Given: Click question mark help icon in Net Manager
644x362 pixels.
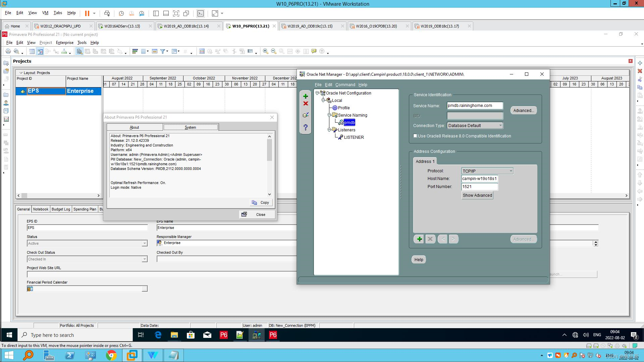Looking at the screenshot, I should click(x=306, y=127).
